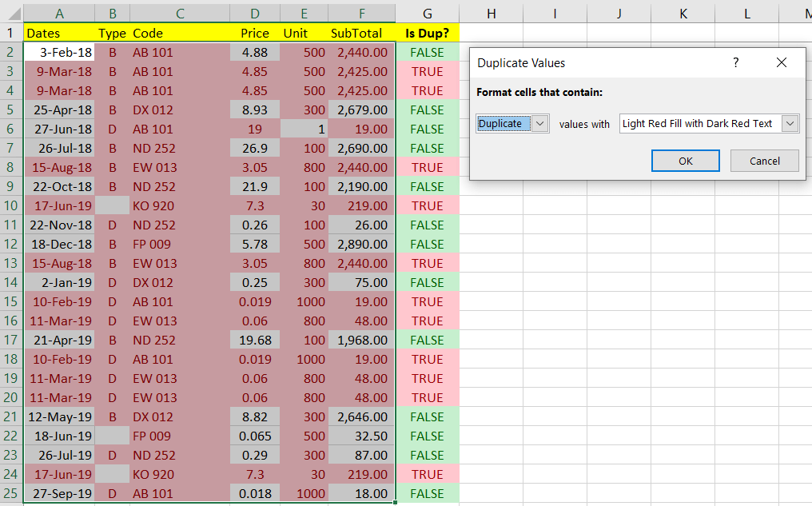This screenshot has width=812, height=506.
Task: Select column M header
Action: (803, 14)
